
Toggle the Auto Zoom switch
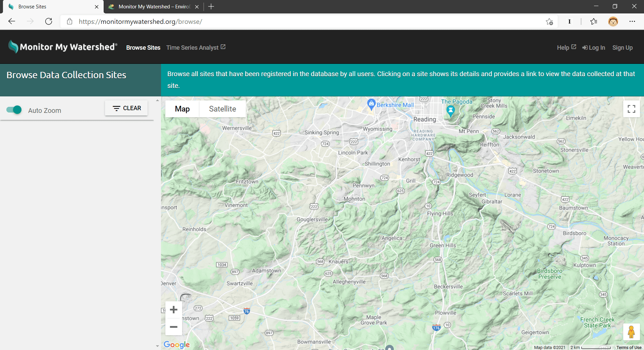14,110
